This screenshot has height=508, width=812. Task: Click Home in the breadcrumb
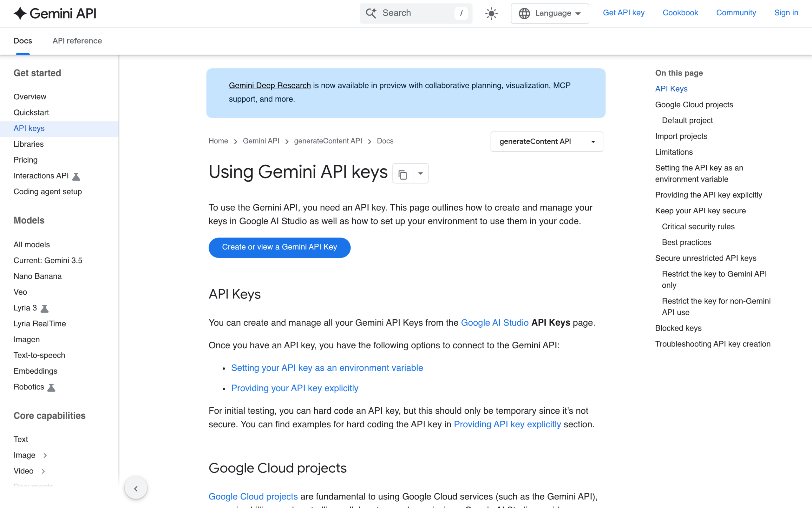pos(218,141)
